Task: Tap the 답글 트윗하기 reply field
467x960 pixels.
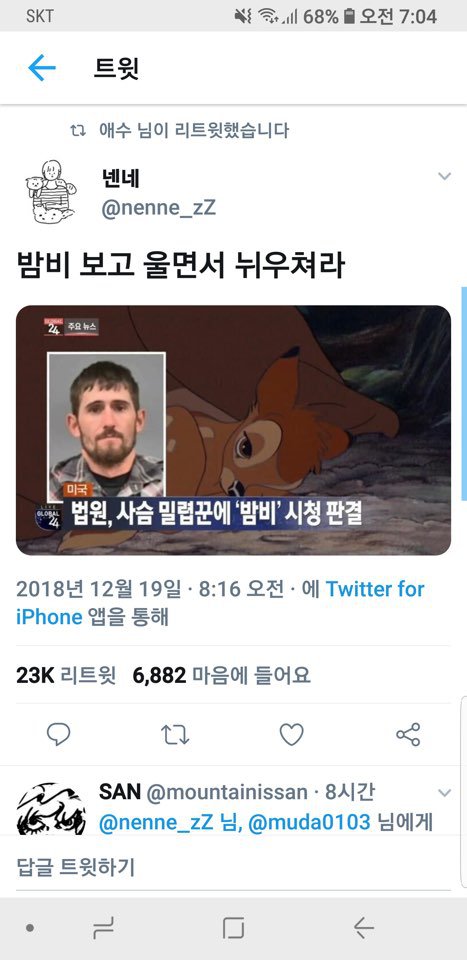Action: (x=233, y=867)
